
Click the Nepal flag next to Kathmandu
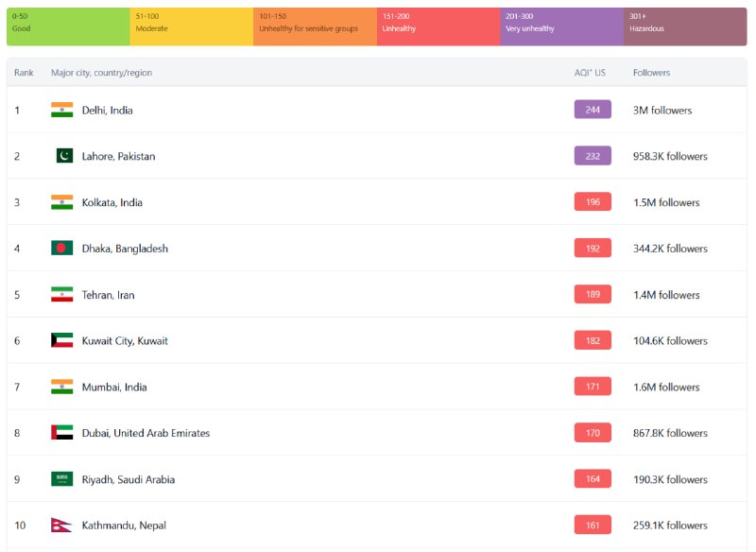[x=60, y=525]
